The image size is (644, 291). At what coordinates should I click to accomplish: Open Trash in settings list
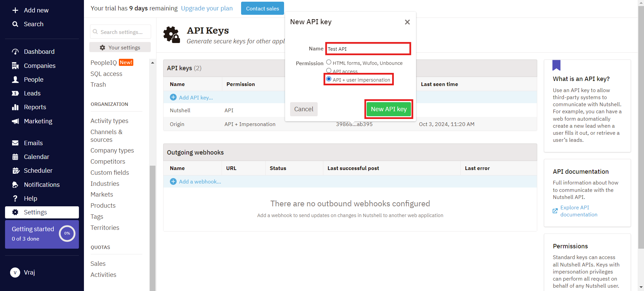point(98,85)
